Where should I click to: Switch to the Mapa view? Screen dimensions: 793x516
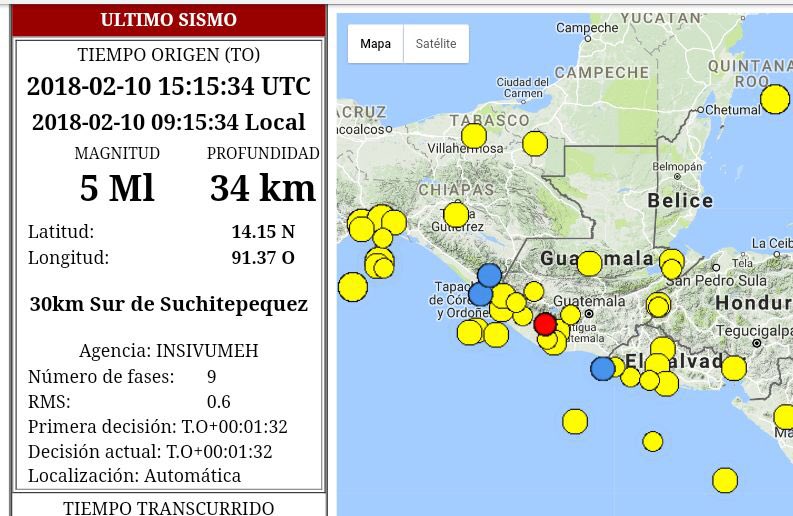pos(376,44)
